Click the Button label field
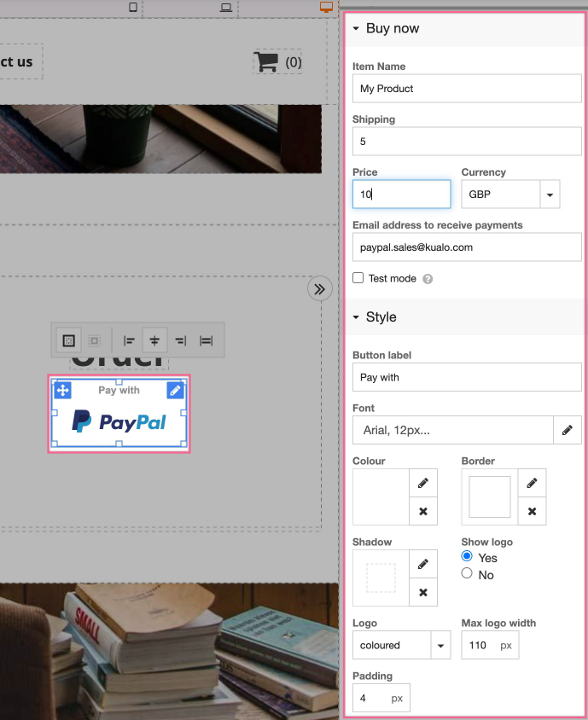The width and height of the screenshot is (588, 720). 467,377
